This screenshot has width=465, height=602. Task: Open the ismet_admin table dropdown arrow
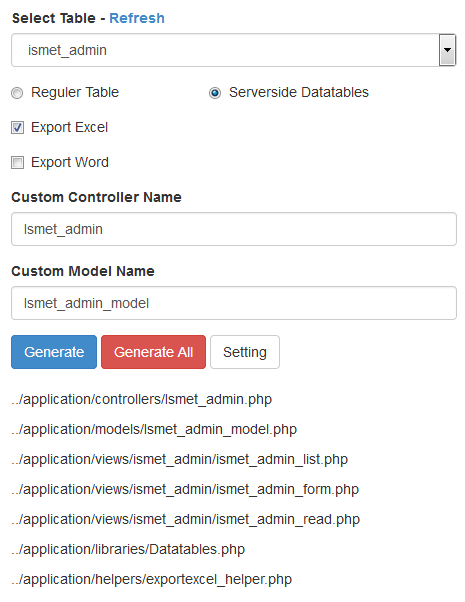(447, 50)
